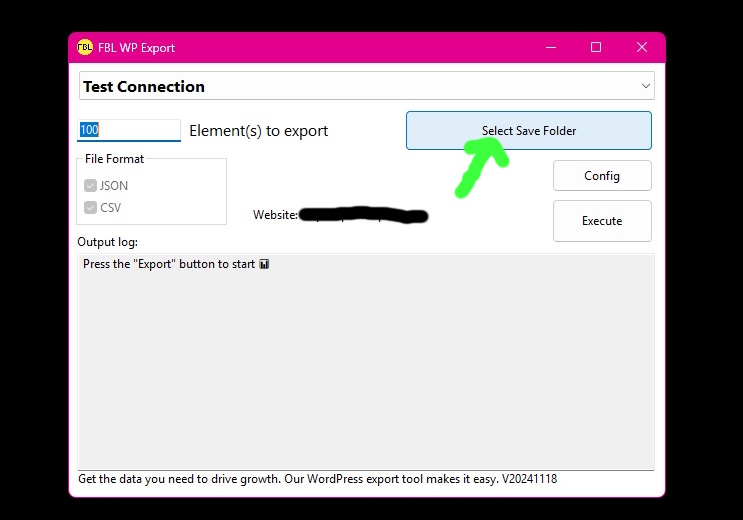Click the File Format group label
743x520 pixels.
(x=114, y=159)
